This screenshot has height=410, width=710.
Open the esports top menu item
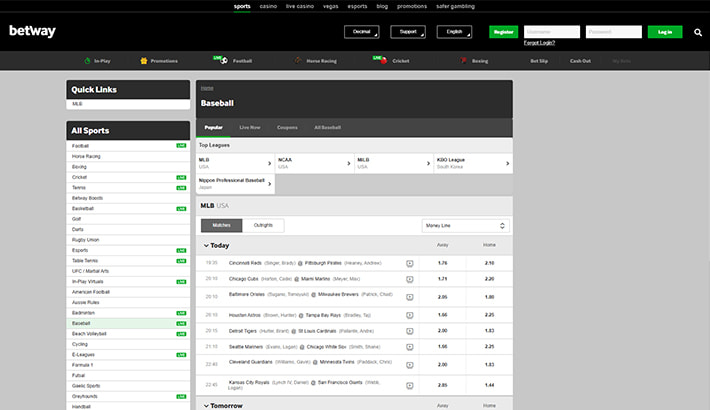[357, 6]
